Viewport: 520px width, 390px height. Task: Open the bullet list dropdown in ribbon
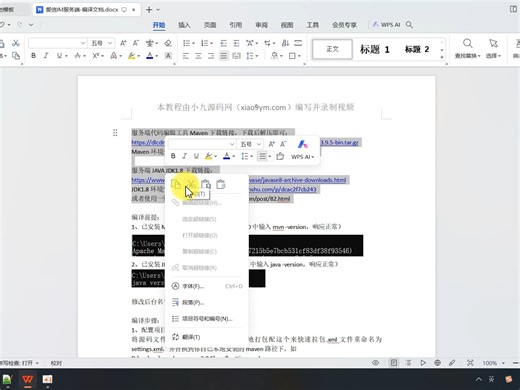click(193, 43)
